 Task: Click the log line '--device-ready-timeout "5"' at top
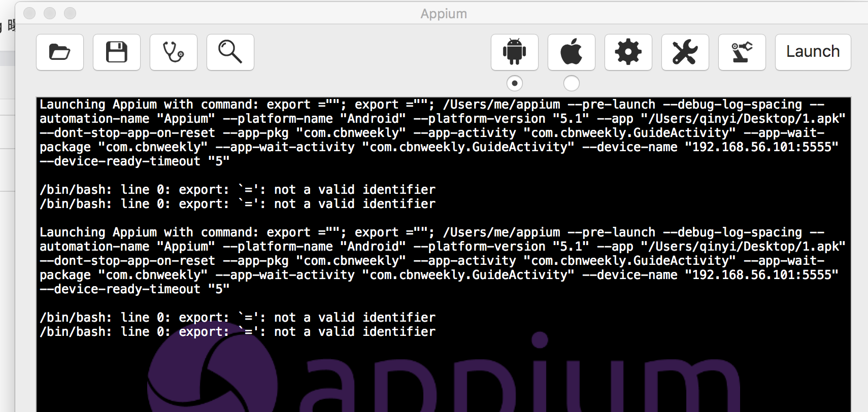click(x=135, y=161)
